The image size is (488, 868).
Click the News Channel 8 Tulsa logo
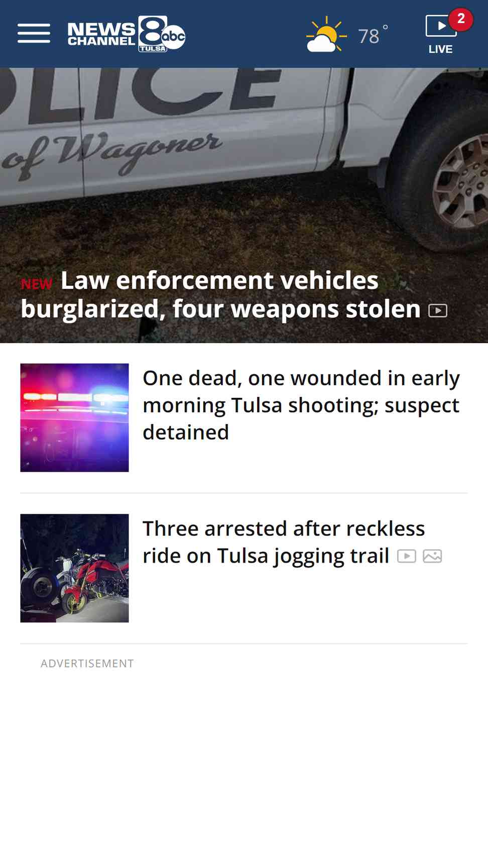127,34
